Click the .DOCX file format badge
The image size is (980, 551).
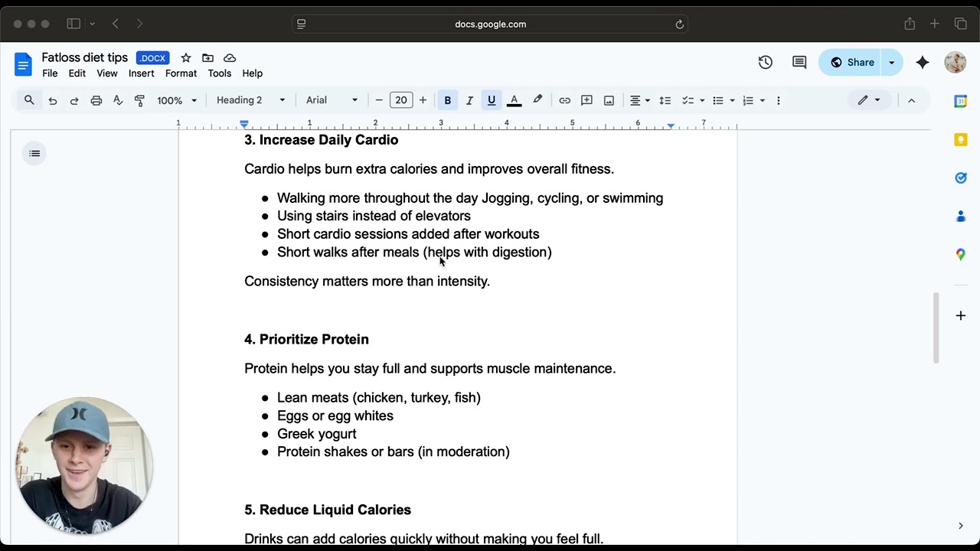tap(152, 58)
